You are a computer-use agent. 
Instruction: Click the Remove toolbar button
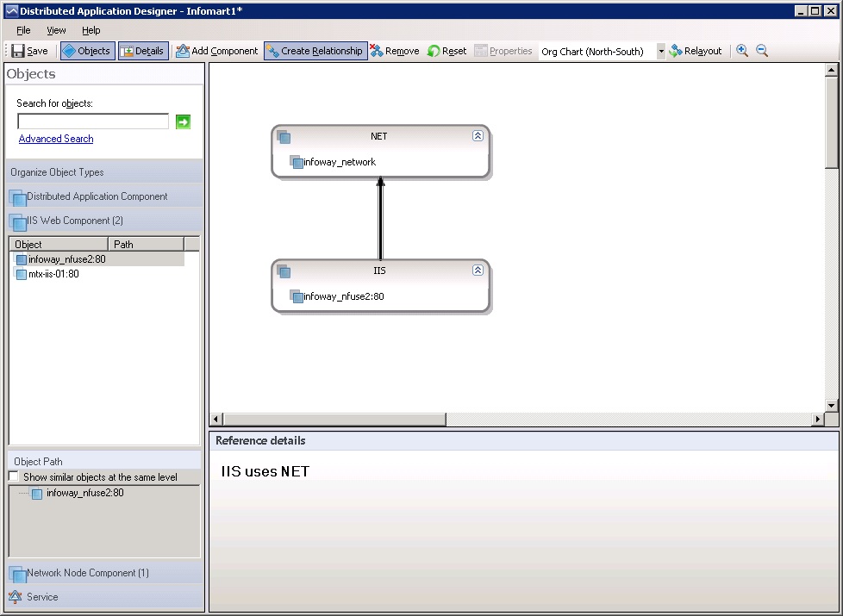[395, 51]
